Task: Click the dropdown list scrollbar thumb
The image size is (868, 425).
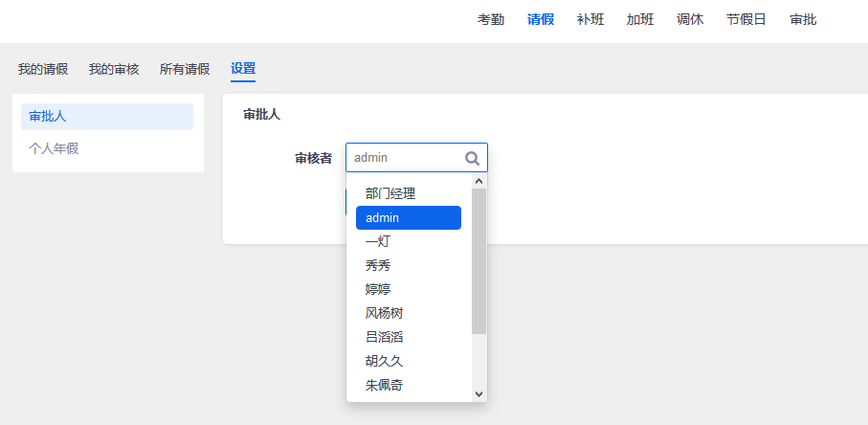Action: (479, 261)
